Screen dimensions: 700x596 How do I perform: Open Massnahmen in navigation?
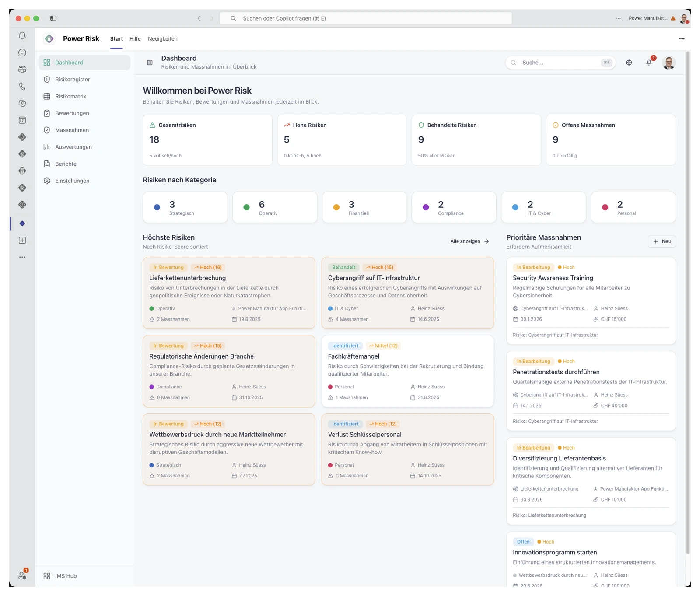click(84, 130)
